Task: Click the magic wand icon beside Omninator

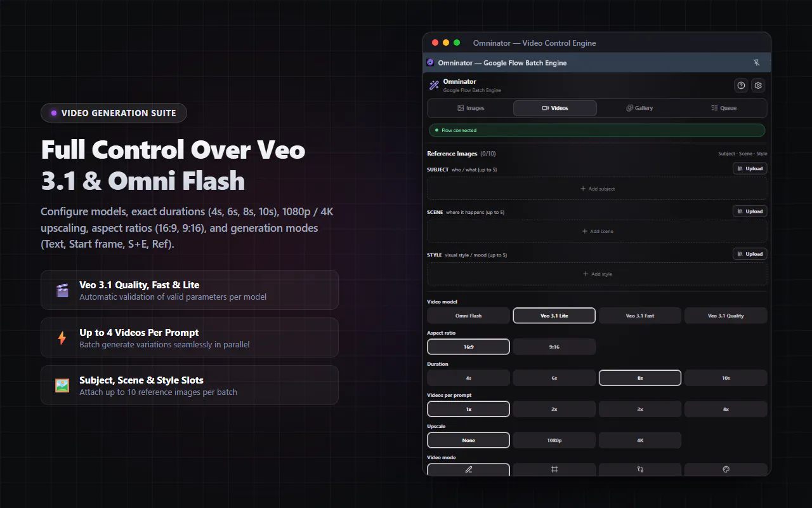Action: point(434,85)
